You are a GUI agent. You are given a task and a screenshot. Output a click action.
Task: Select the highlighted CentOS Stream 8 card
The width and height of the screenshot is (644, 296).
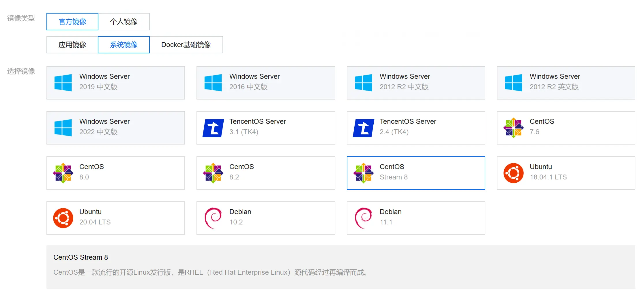point(416,173)
